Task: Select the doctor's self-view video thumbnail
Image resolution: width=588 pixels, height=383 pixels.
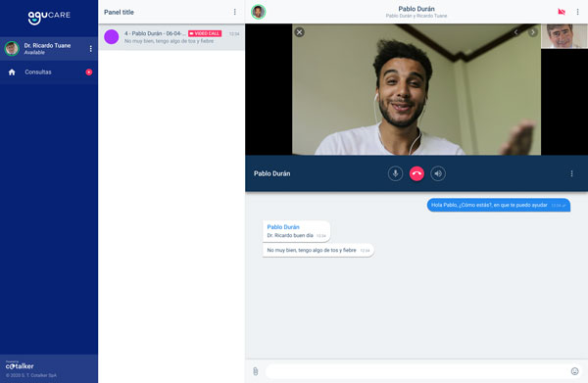Action: point(564,36)
